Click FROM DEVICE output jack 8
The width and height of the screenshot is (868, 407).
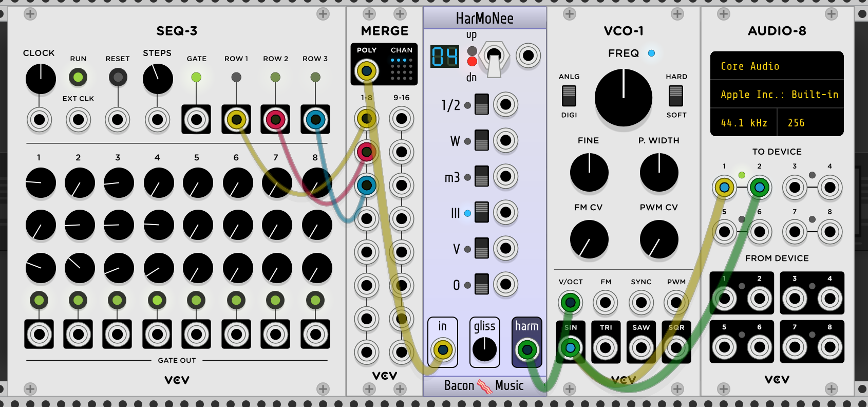click(829, 347)
